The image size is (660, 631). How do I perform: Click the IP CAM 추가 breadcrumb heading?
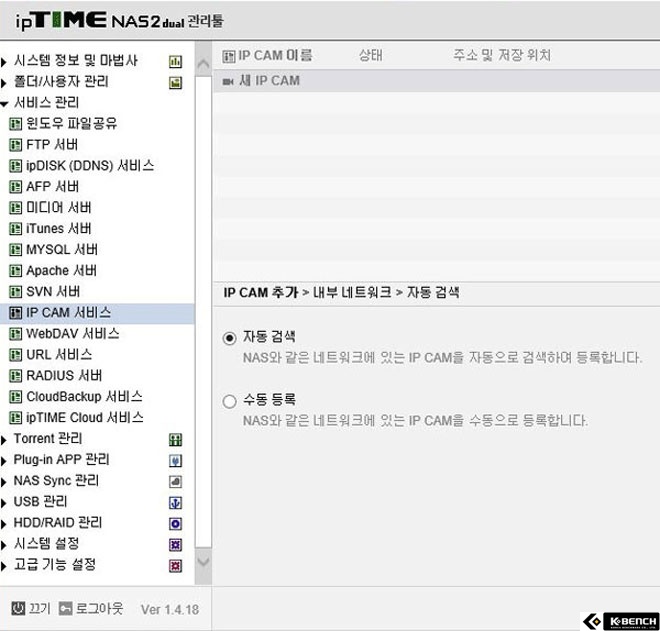click(261, 292)
